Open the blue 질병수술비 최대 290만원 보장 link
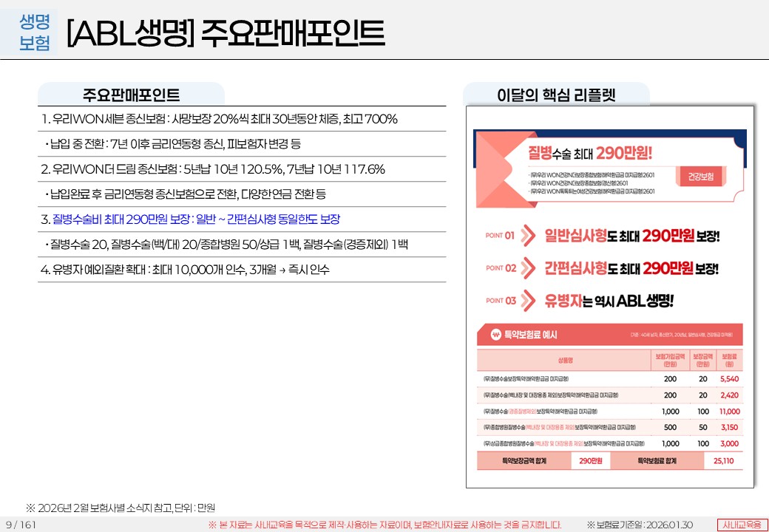The image size is (769, 532). [191, 219]
